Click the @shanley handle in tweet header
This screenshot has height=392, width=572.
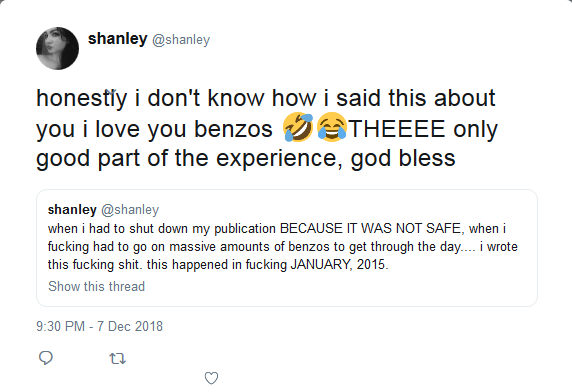pyautogui.click(x=181, y=40)
